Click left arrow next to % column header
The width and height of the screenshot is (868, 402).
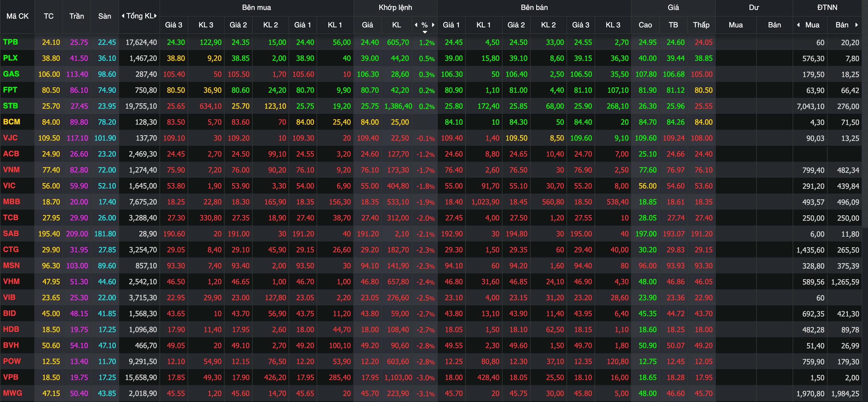click(416, 25)
